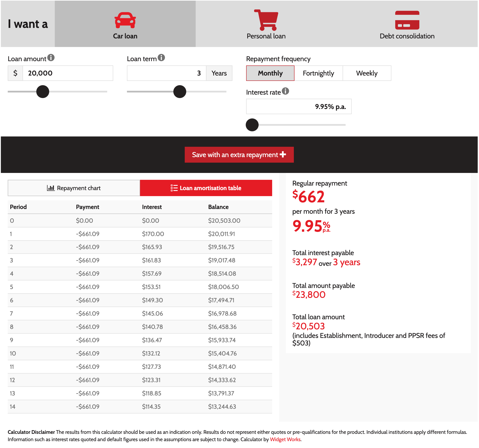Click the balance cell $15,933.74
The height and width of the screenshot is (448, 479).
click(222, 340)
